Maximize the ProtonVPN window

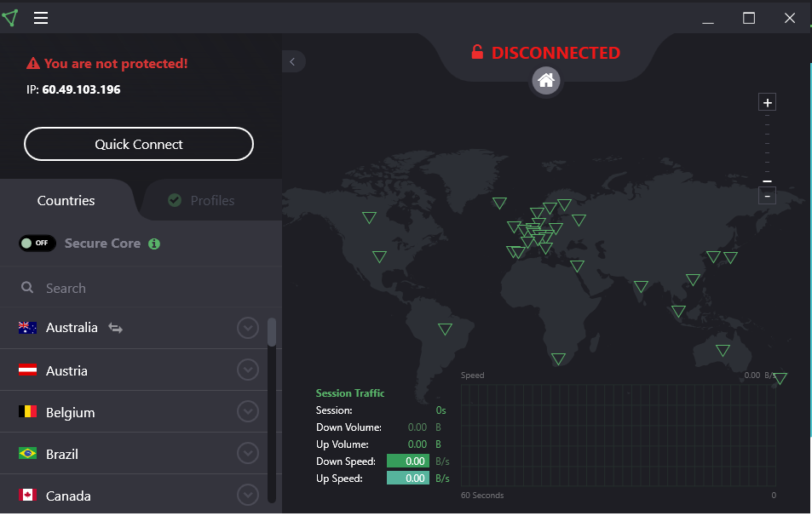click(749, 18)
